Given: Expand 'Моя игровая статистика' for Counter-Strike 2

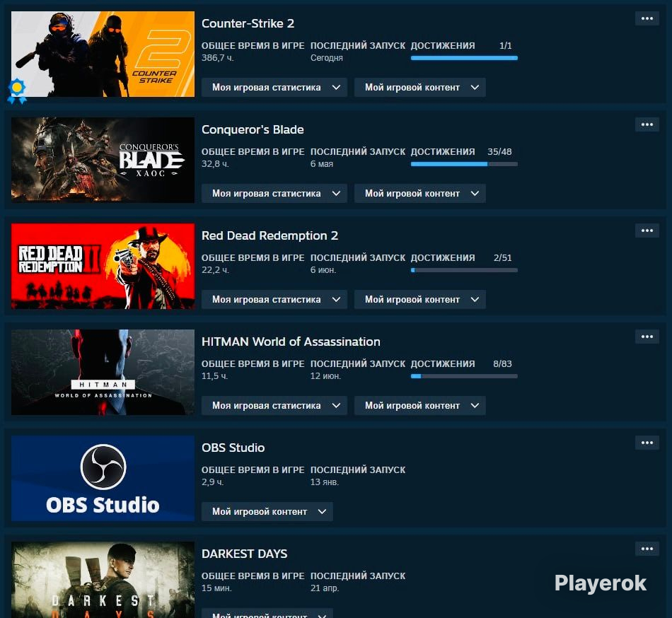Looking at the screenshot, I should click(x=274, y=88).
